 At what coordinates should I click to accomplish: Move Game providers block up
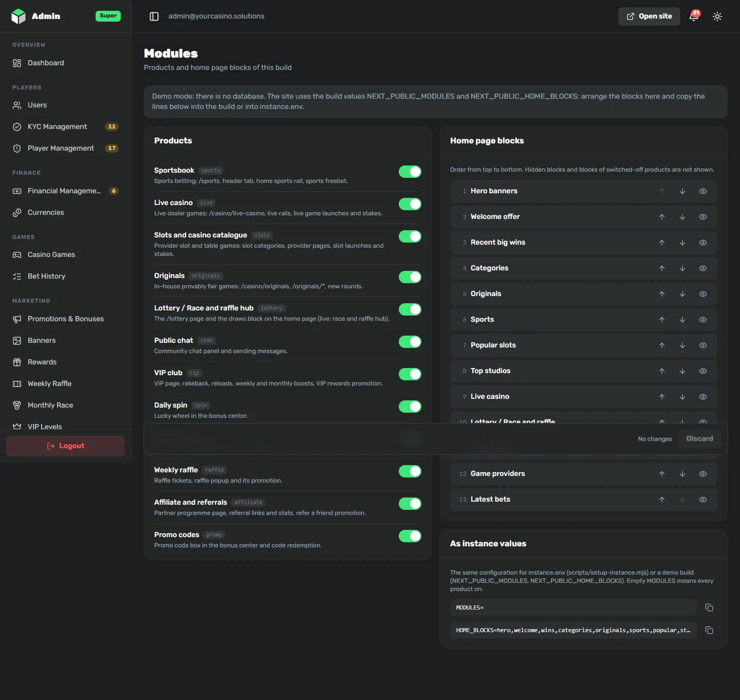662,474
